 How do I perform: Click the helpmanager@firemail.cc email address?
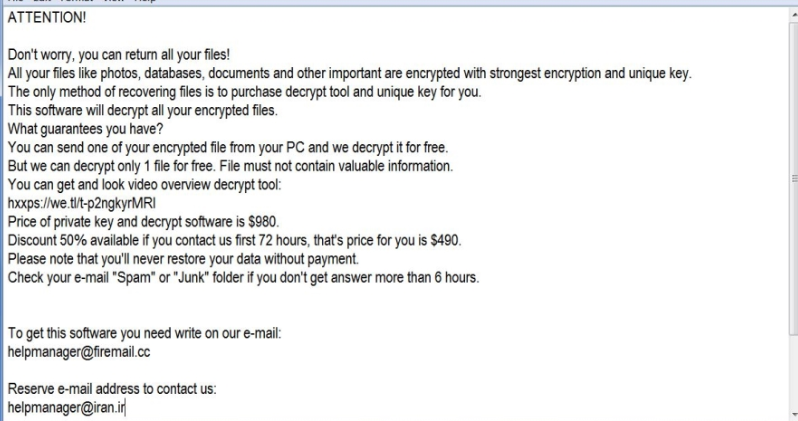[79, 351]
